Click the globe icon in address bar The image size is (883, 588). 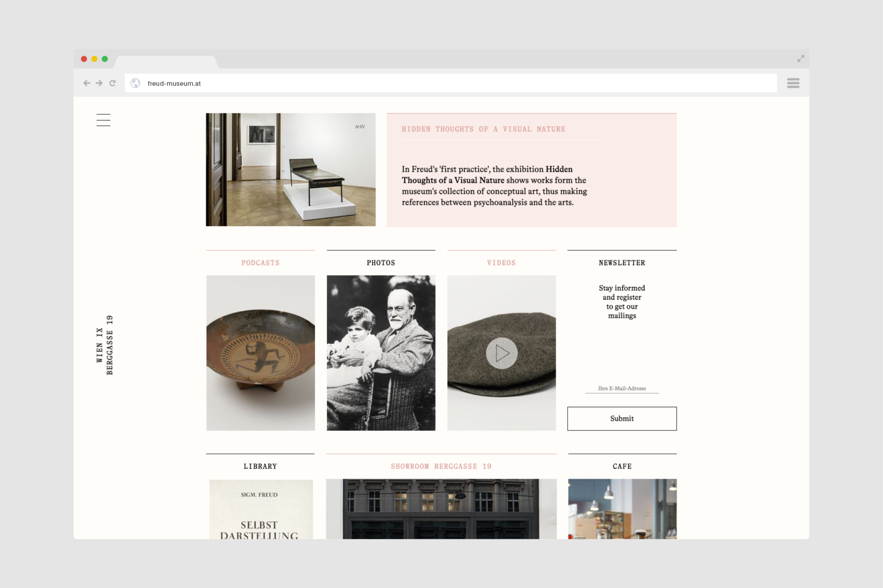click(135, 83)
